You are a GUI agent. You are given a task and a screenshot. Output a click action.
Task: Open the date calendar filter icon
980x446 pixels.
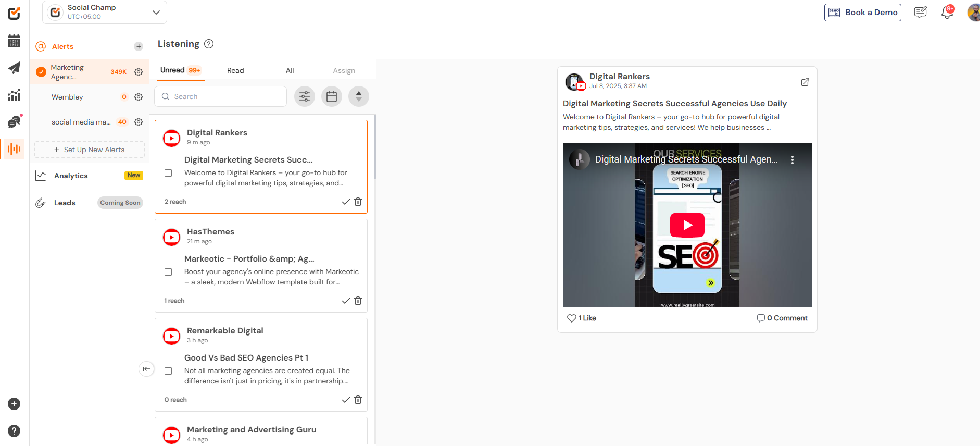click(332, 96)
